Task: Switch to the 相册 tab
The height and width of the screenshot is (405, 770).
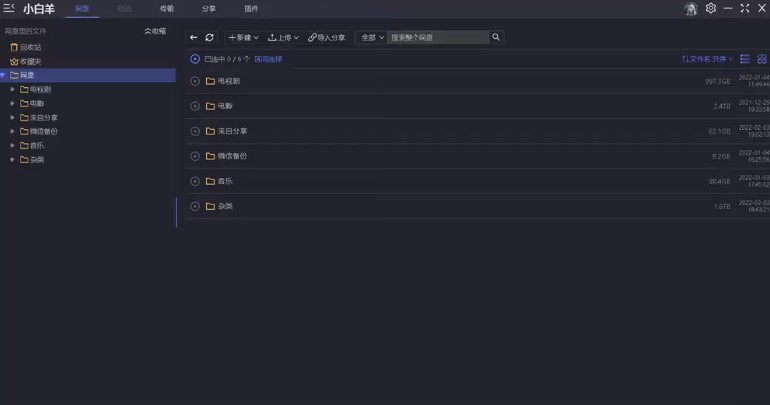Action: 124,9
